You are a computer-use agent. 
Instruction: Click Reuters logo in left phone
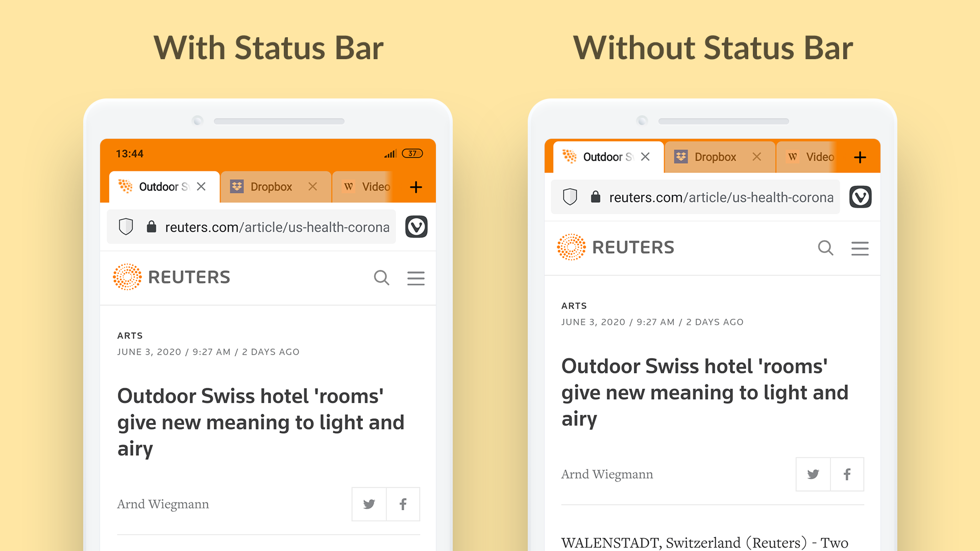pyautogui.click(x=171, y=277)
